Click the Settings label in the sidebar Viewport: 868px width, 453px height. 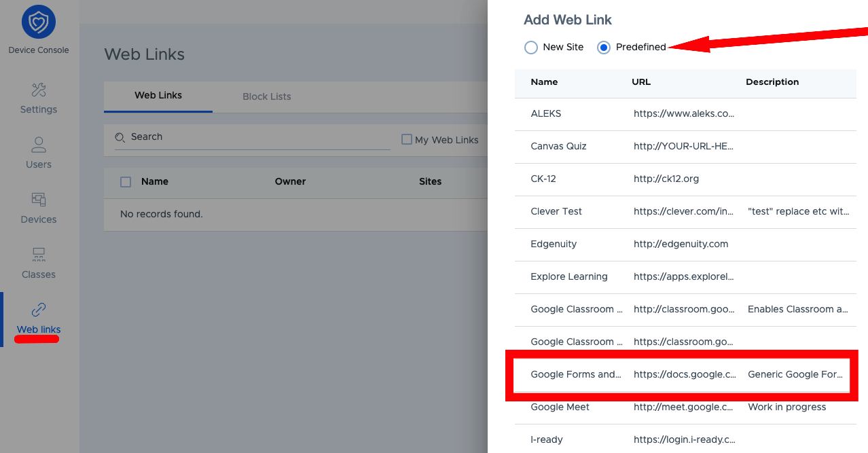tap(39, 109)
